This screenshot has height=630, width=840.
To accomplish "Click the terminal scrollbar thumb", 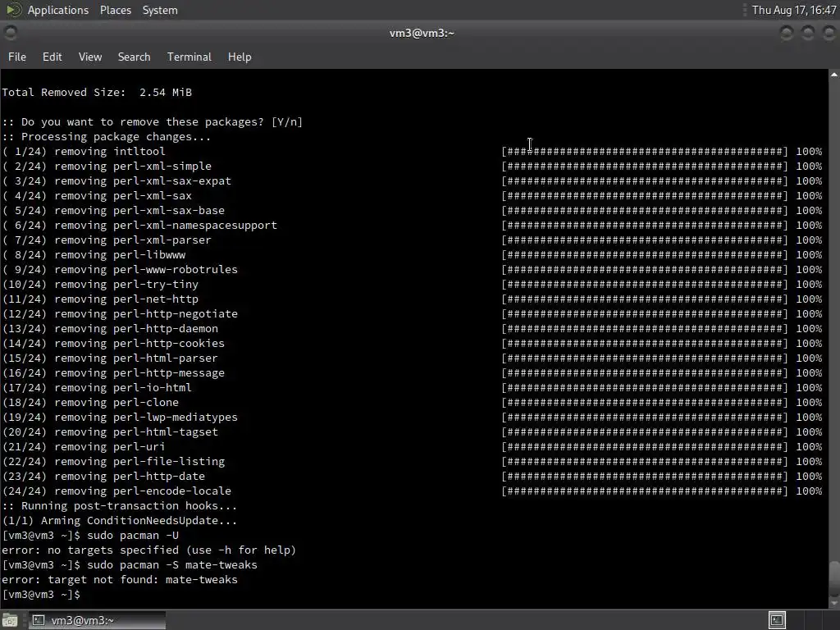I will pos(834,577).
